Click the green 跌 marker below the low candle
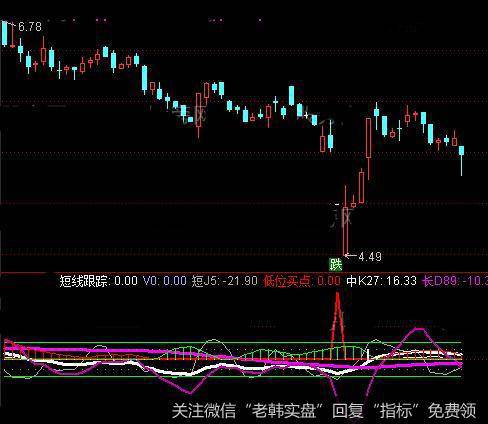Viewport: 488px width, 424px height. tap(336, 265)
